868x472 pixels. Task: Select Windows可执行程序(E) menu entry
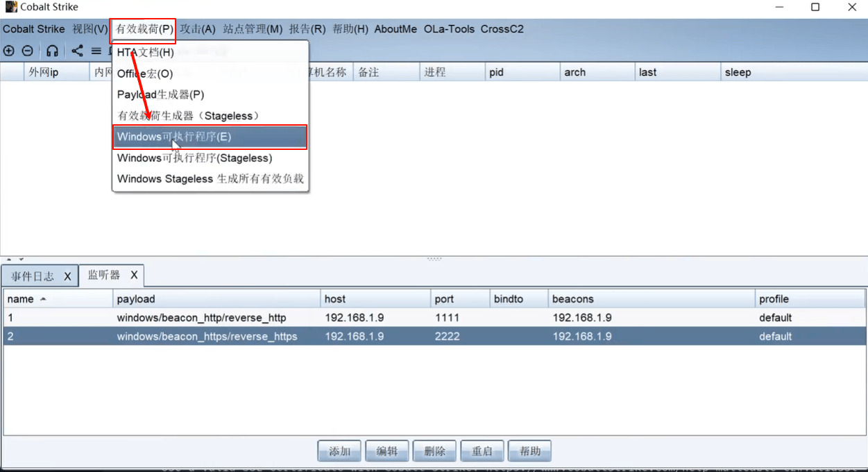click(x=210, y=137)
